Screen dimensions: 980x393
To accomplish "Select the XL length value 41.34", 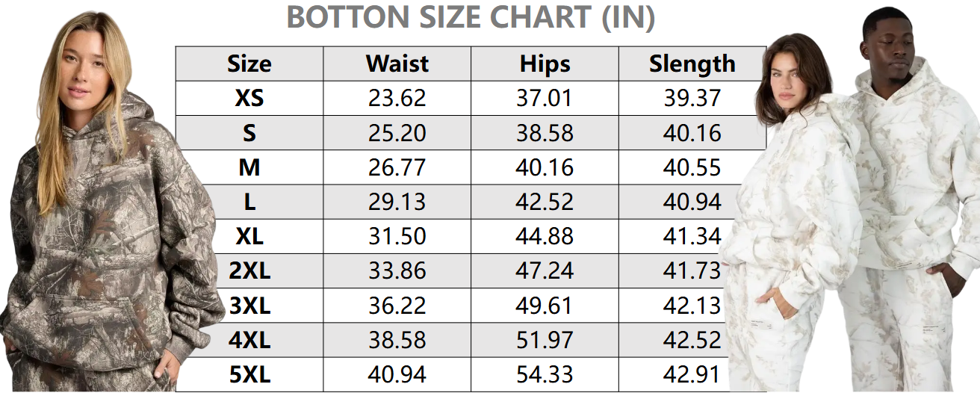I will pyautogui.click(x=692, y=236).
